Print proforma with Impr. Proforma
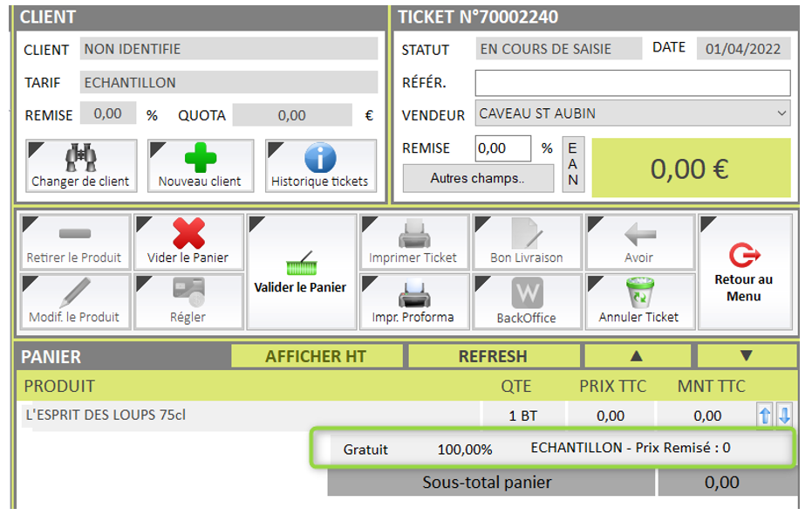The width and height of the screenshot is (812, 522). click(413, 301)
